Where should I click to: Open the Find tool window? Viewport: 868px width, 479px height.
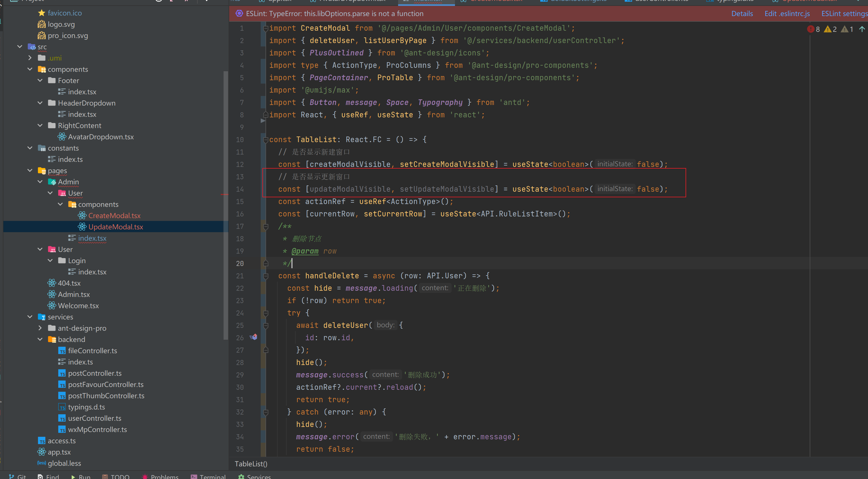[x=48, y=476]
